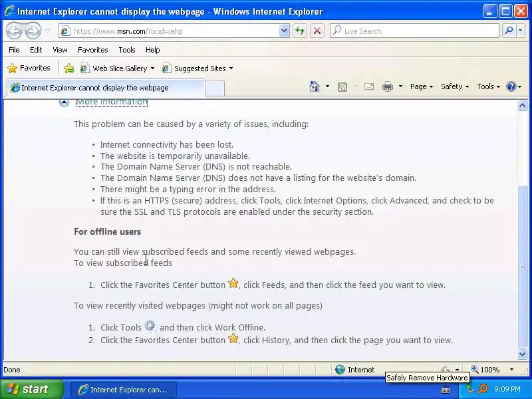Click the vertical scrollbar thumb
This screenshot has width=532, height=399.
tap(522, 267)
